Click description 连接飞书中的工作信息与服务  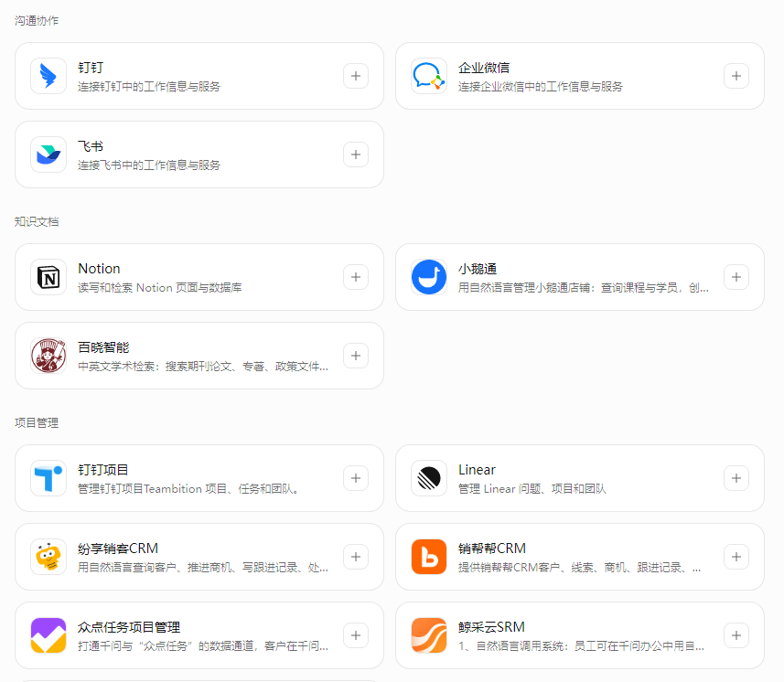pyautogui.click(x=149, y=165)
